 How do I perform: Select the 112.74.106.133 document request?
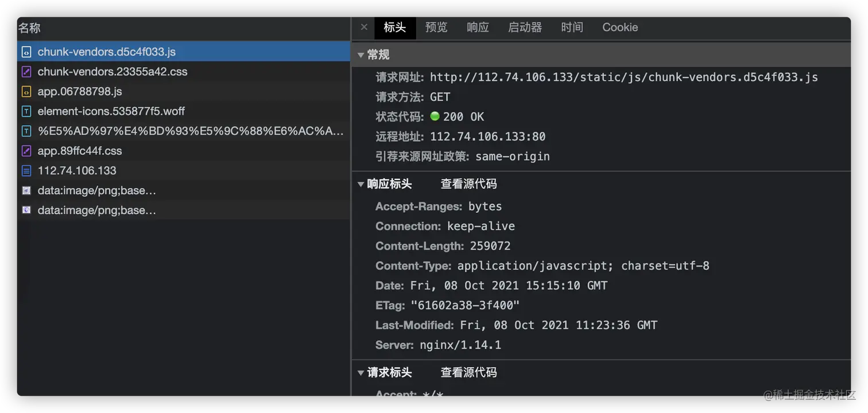pos(184,170)
